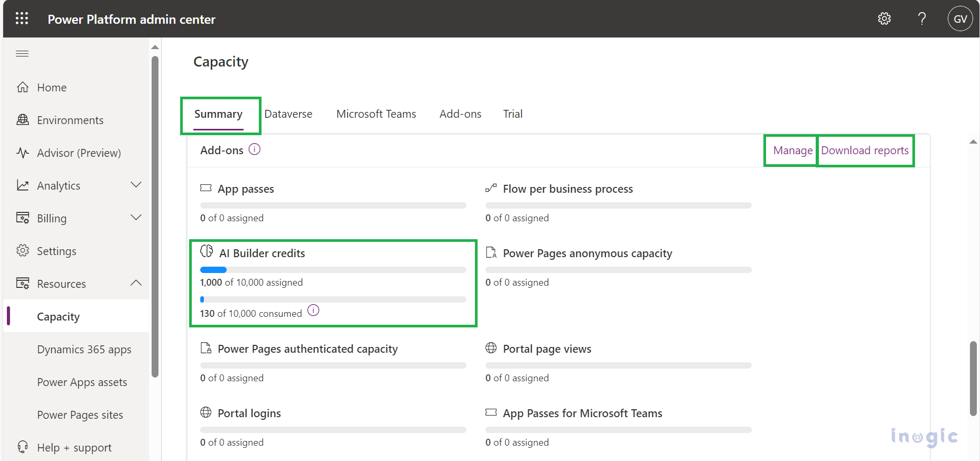Switch to the Dataverse tab
The width and height of the screenshot is (980, 461).
(288, 114)
